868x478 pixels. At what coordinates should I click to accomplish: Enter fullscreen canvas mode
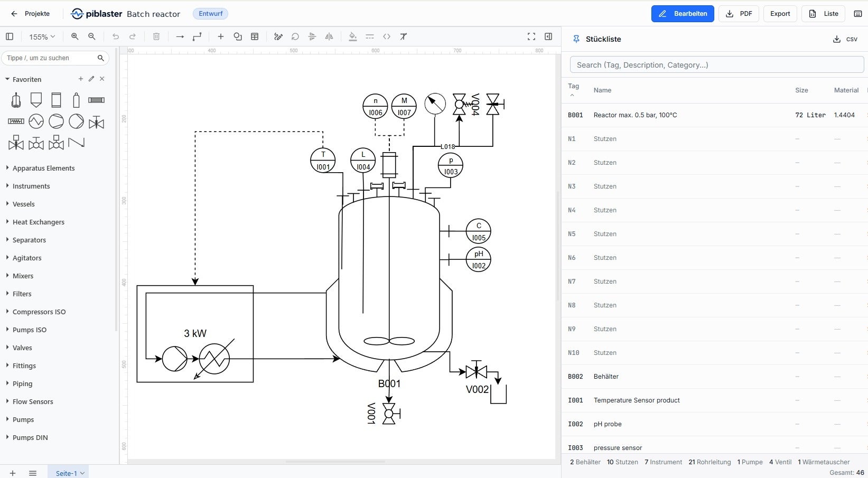tap(531, 36)
